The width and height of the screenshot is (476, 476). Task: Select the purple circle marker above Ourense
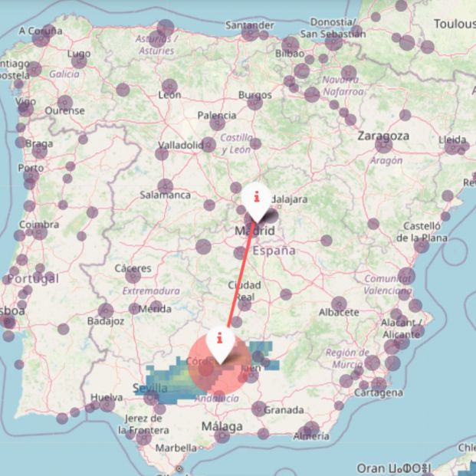tap(65, 103)
